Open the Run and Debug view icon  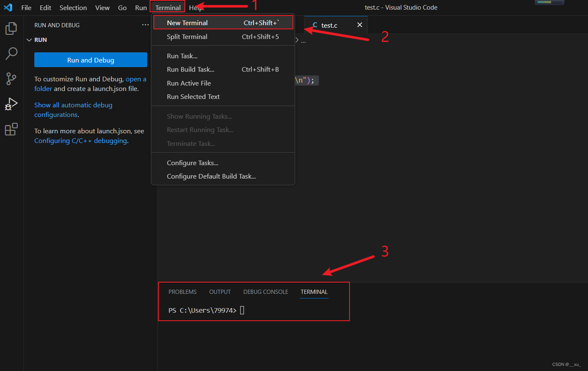tap(11, 104)
